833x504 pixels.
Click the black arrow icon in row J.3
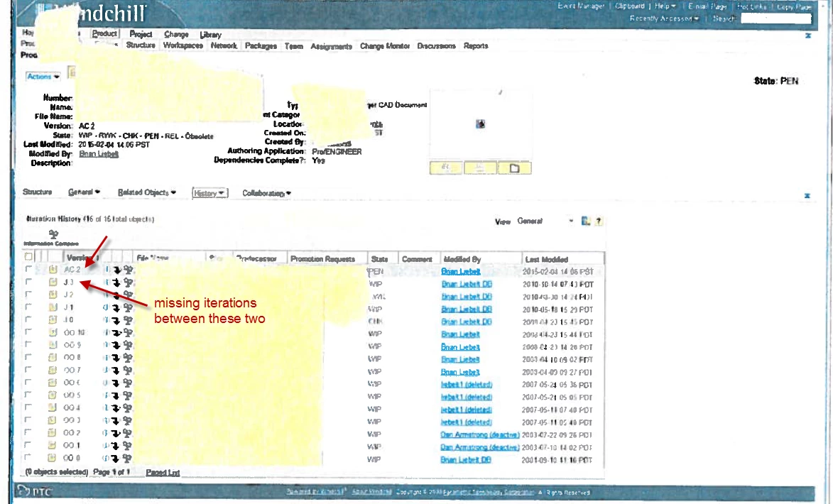point(116,283)
